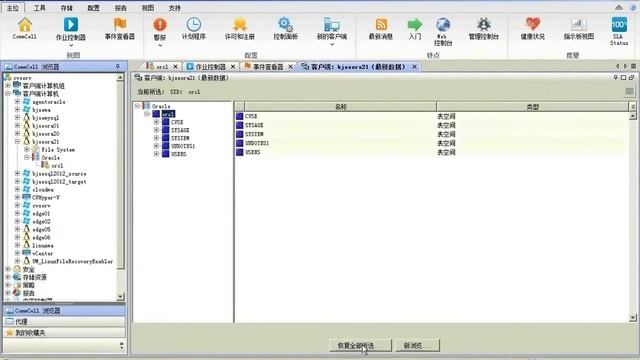The width and height of the screenshot is (640, 360).
Task: Expand the 客户端计算机组 node
Action: pyautogui.click(x=8, y=86)
